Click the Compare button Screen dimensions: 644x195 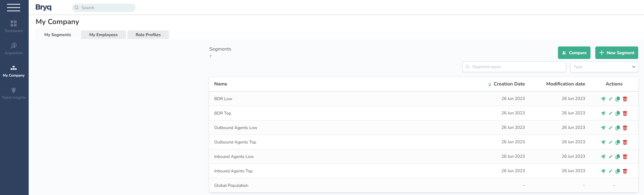574,53
